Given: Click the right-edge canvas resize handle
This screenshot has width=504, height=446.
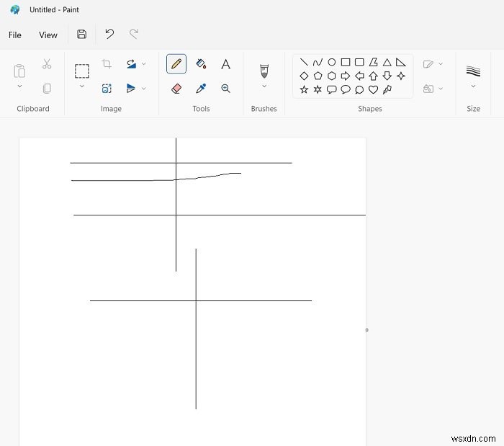Looking at the screenshot, I should (366, 330).
